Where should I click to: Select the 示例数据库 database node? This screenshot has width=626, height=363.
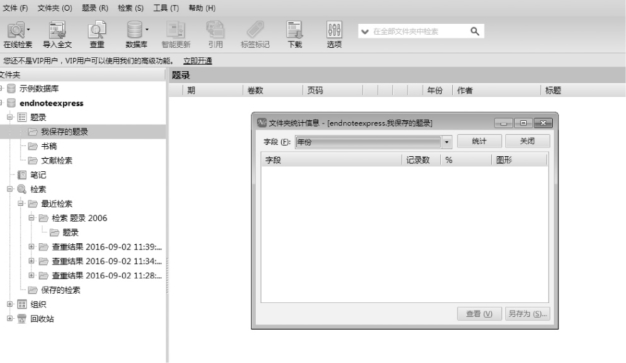[39, 89]
